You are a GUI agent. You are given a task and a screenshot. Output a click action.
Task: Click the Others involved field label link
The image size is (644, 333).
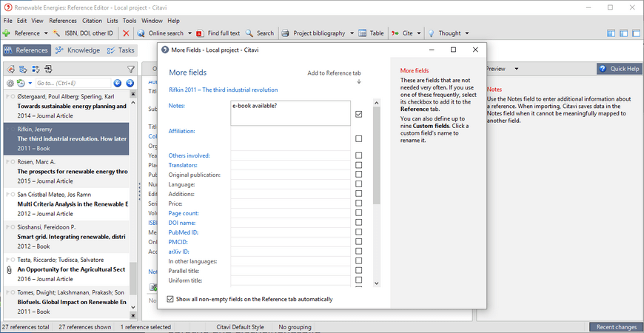189,155
